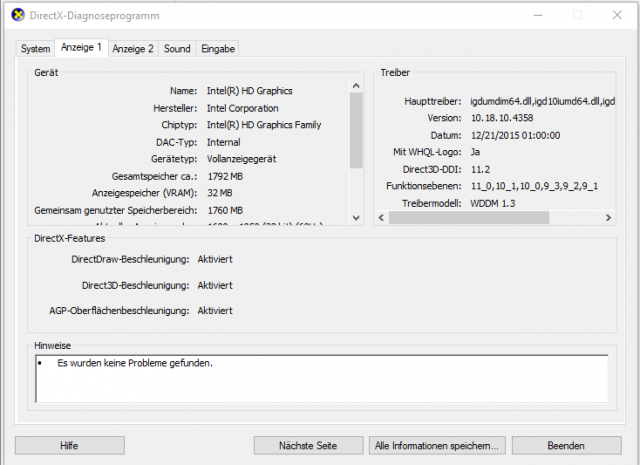The width and height of the screenshot is (640, 465).
Task: Click the left arrow of Treiber scrollbar
Action: 381,217
